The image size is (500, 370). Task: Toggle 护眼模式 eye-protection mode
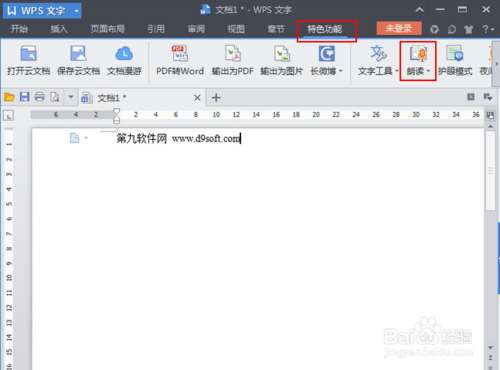[455, 61]
